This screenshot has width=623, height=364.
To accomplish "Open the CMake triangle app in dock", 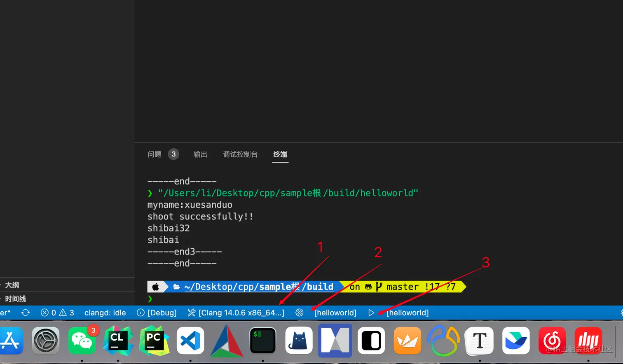I will (x=226, y=341).
